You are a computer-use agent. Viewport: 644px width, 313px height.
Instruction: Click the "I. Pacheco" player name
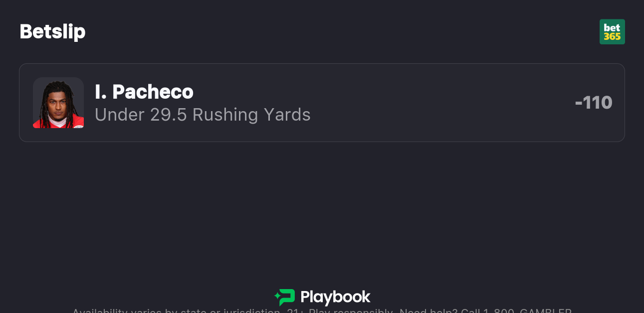tap(144, 92)
